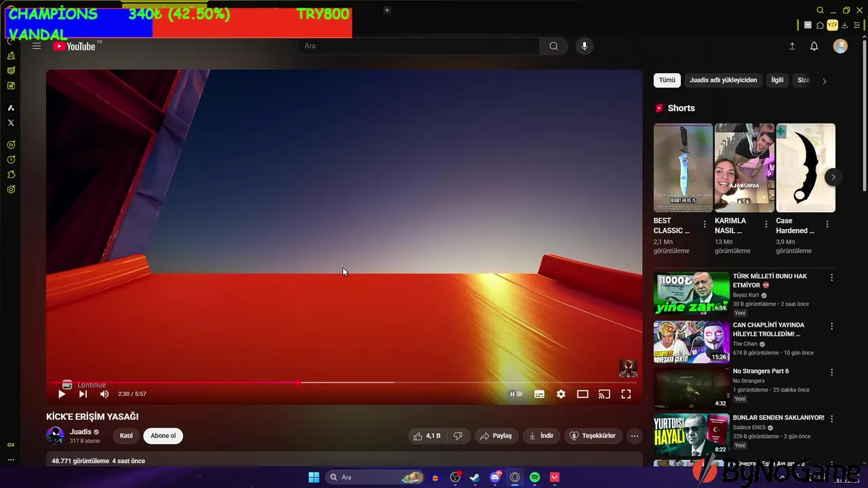Show more filter chips with the arrow
The width and height of the screenshot is (868, 488).
pyautogui.click(x=825, y=81)
